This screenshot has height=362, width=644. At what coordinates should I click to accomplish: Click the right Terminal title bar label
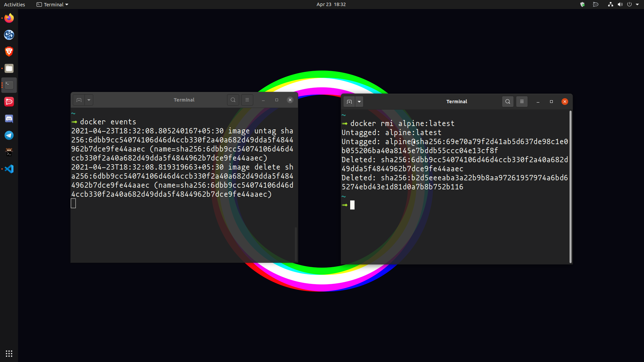pos(457,102)
